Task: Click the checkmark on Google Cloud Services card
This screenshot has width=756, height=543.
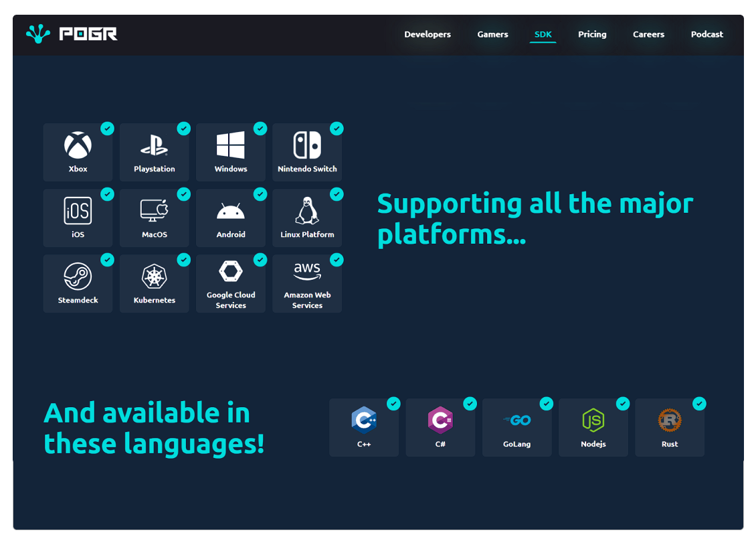Action: coord(260,260)
